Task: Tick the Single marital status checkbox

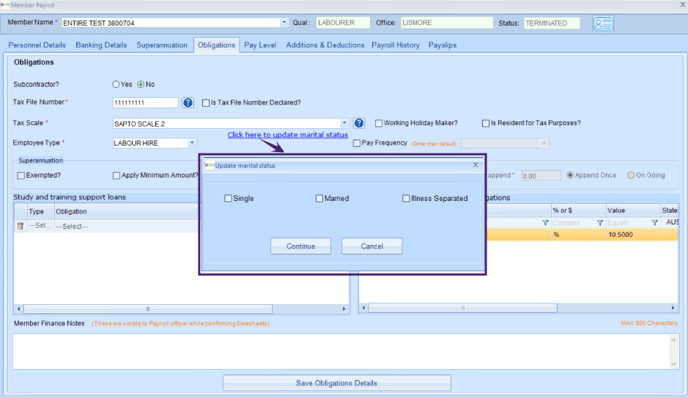Action: point(228,198)
